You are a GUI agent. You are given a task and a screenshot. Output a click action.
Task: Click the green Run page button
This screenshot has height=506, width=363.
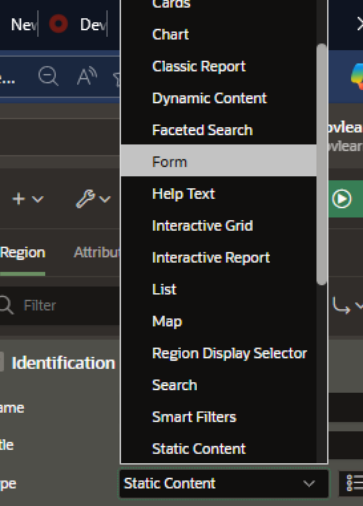click(345, 199)
